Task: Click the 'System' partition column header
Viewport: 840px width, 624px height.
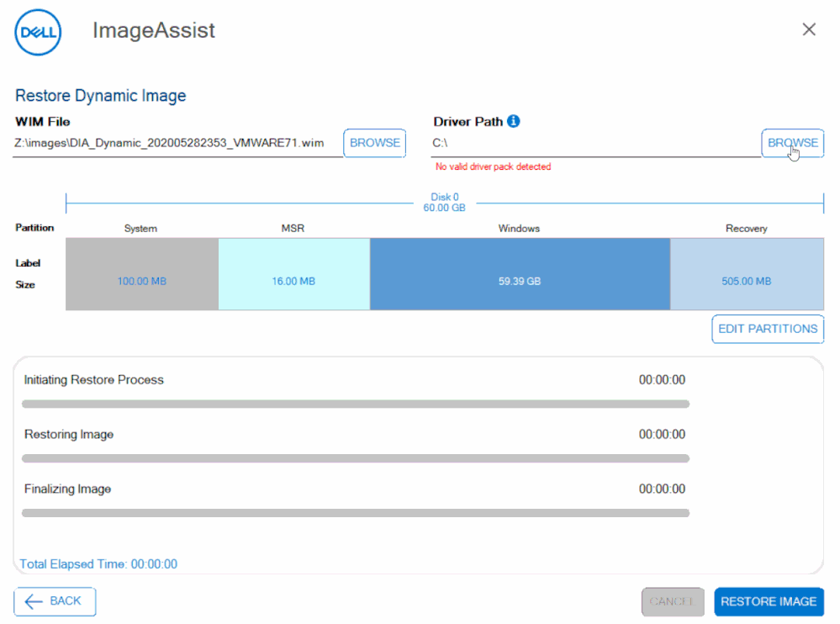Action: click(x=141, y=229)
